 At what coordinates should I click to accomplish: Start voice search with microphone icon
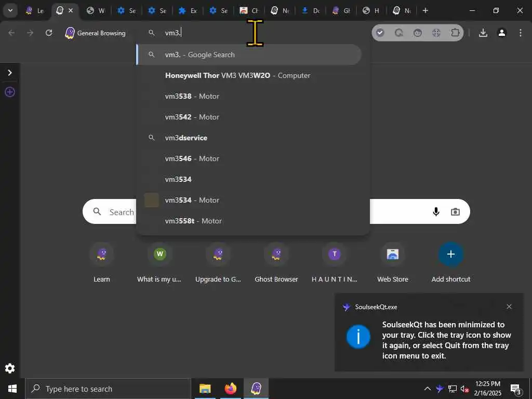tap(436, 212)
